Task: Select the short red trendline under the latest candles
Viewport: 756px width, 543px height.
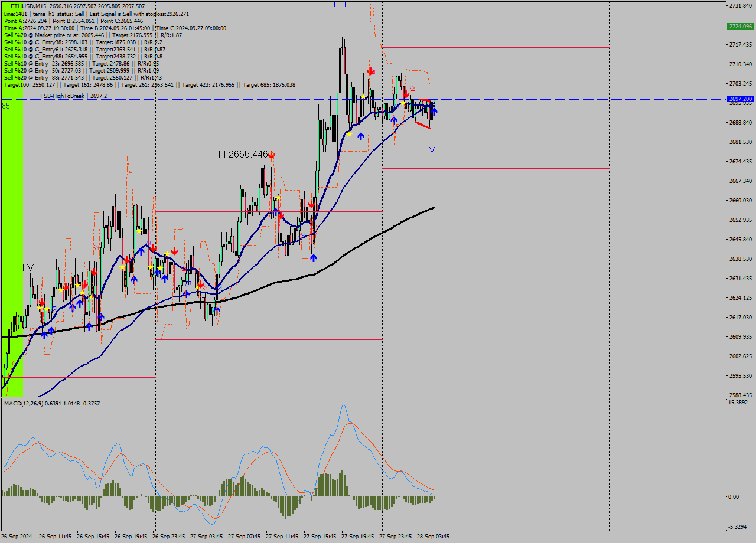Action: click(x=423, y=125)
